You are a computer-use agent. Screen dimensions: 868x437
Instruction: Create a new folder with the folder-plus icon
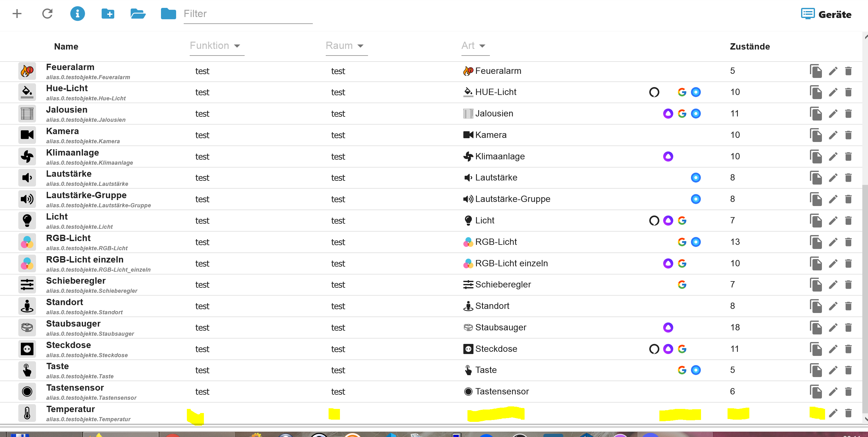pyautogui.click(x=108, y=14)
